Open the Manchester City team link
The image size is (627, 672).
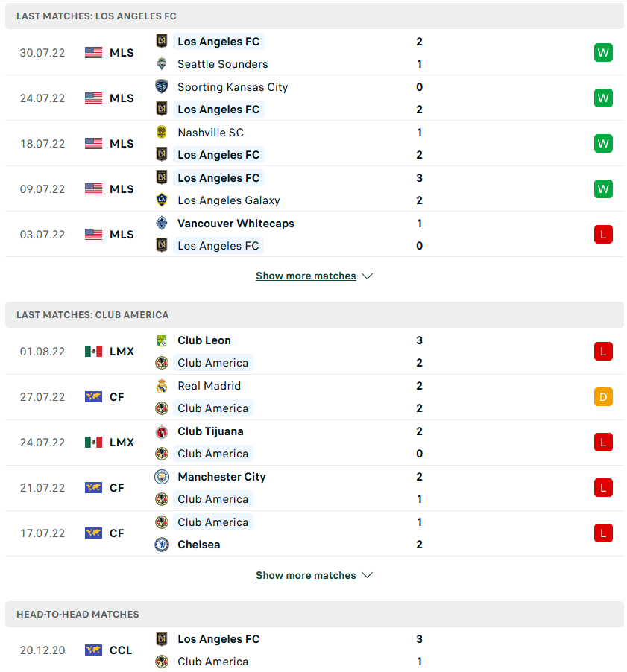pos(221,477)
